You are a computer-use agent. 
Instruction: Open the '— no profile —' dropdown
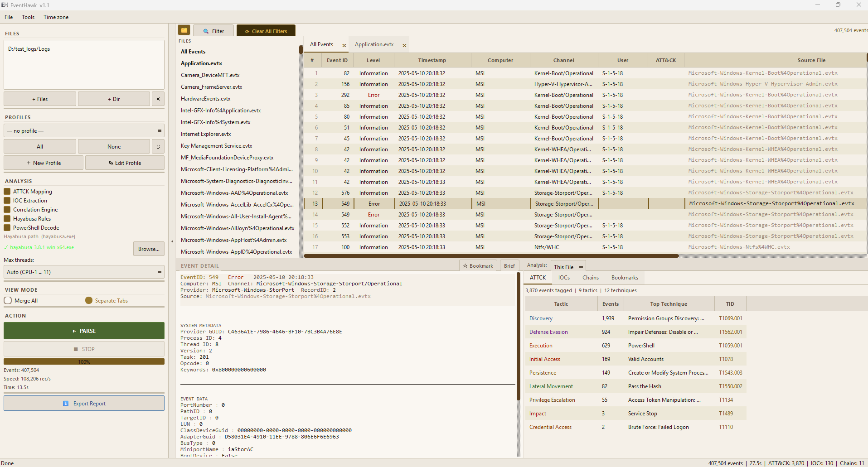point(84,130)
